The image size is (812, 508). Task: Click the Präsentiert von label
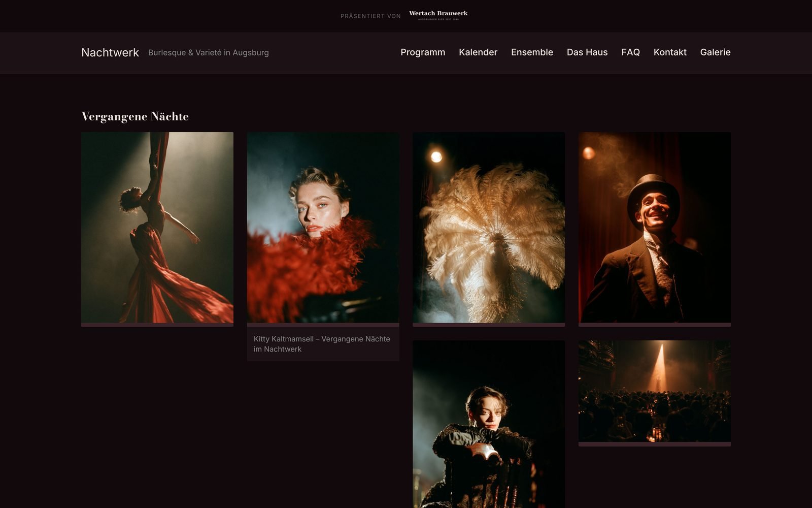coord(370,16)
